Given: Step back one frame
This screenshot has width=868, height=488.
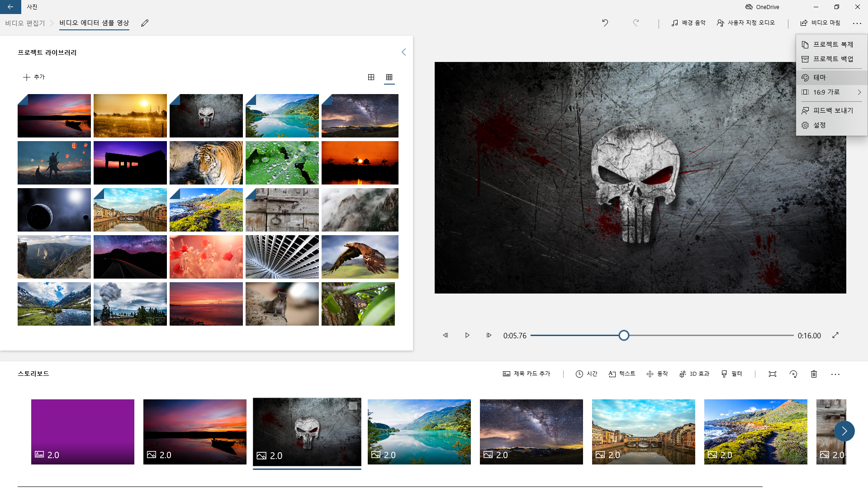Looking at the screenshot, I should (446, 335).
